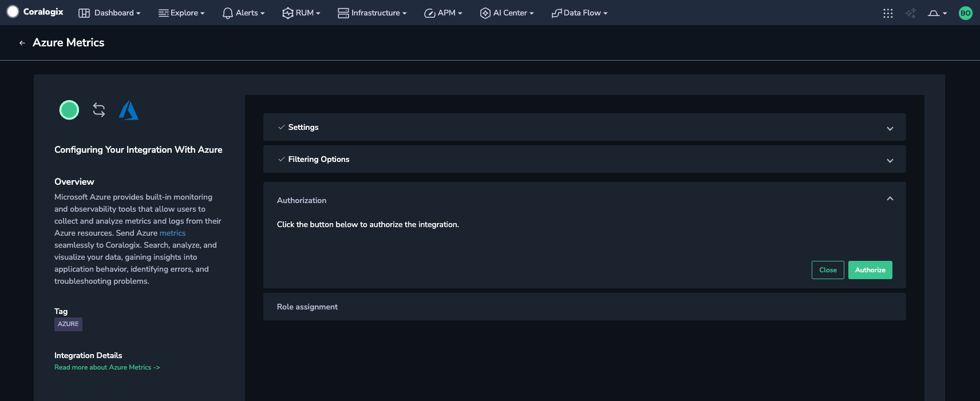Click the Integration Details heading
The width and height of the screenshot is (980, 401).
(x=88, y=355)
